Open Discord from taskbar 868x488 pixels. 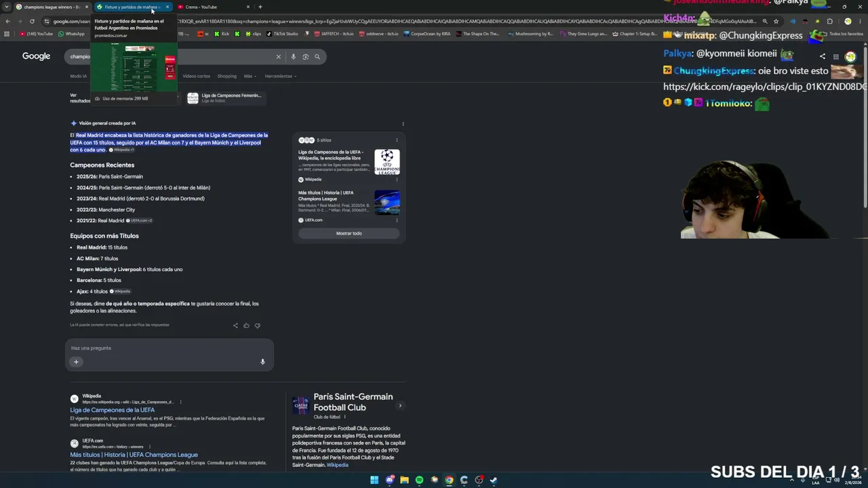[x=389, y=480]
